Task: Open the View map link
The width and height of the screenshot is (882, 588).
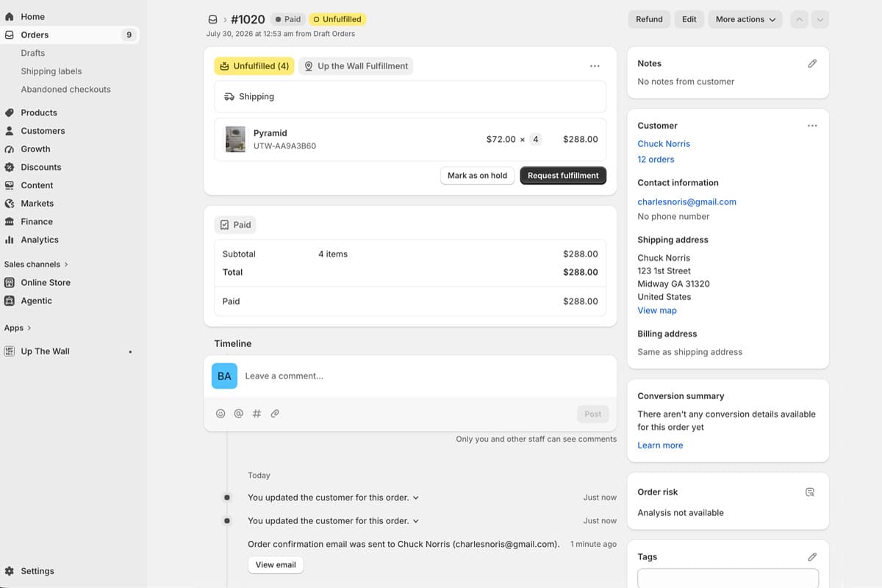Action: coord(657,310)
